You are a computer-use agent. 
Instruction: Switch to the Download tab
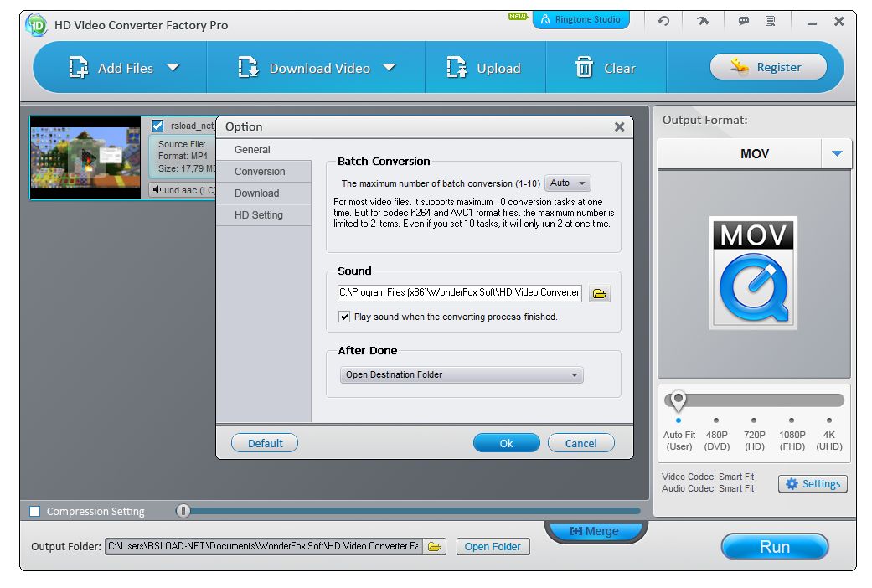(x=264, y=193)
